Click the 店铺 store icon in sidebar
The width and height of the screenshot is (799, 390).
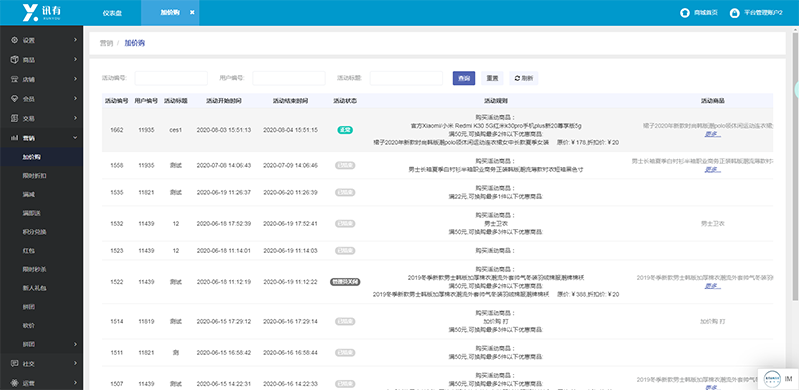(14, 79)
